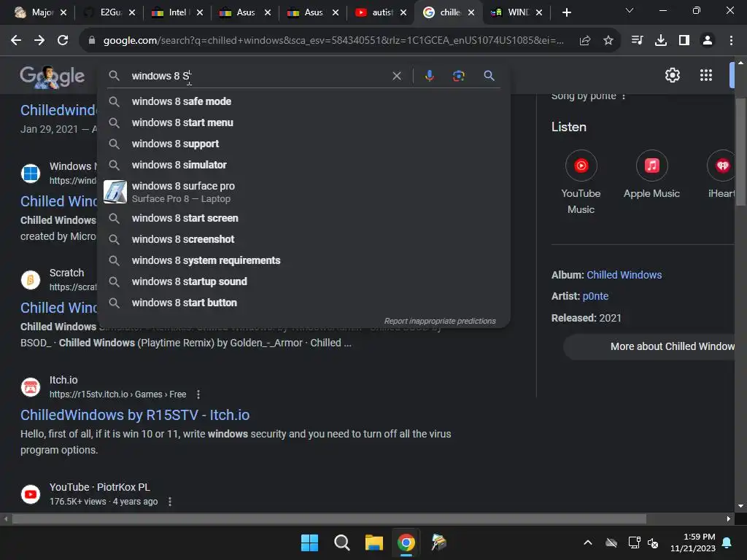
Task: Switch to the Intel tab
Action: 177,12
